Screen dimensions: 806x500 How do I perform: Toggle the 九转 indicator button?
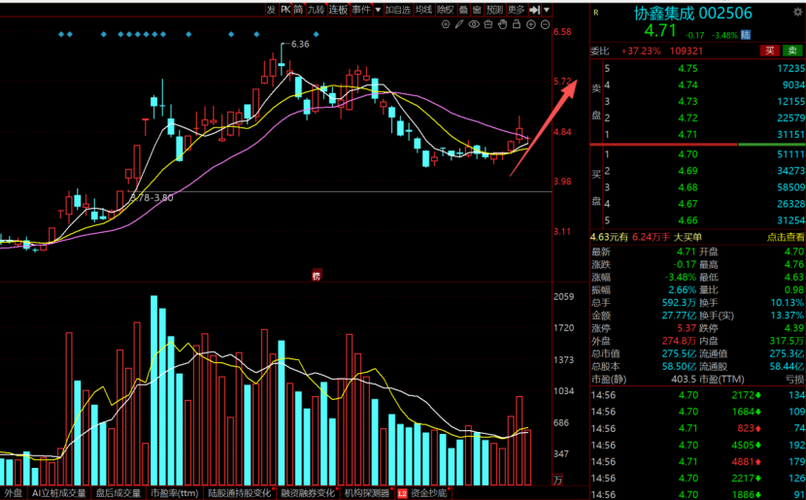click(316, 9)
